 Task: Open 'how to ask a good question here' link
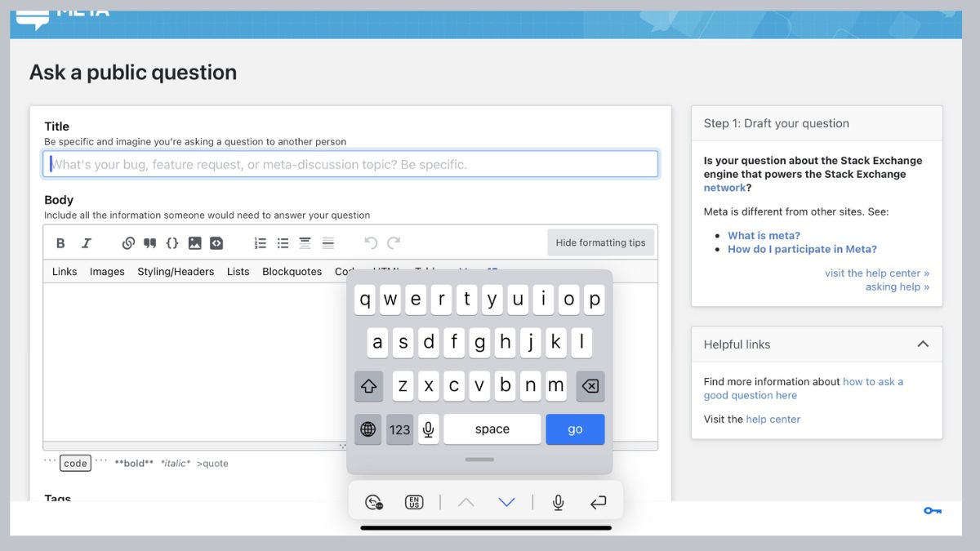(x=804, y=389)
